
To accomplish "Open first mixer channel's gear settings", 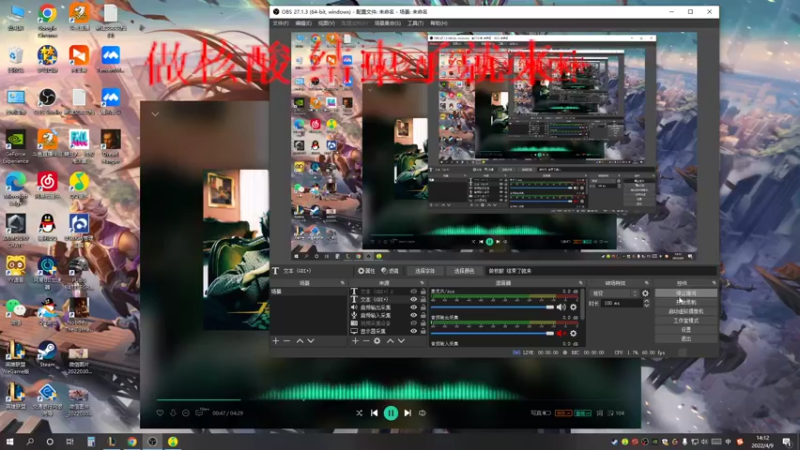I will click(573, 307).
